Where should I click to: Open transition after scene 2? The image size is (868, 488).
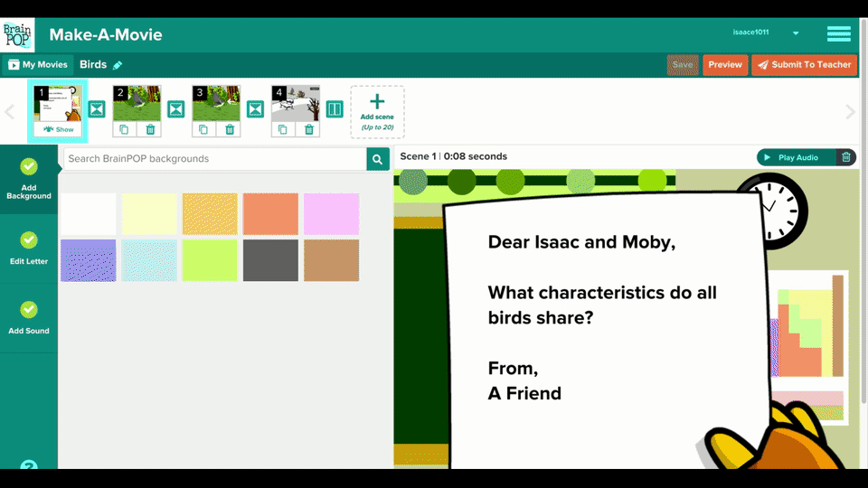(176, 109)
